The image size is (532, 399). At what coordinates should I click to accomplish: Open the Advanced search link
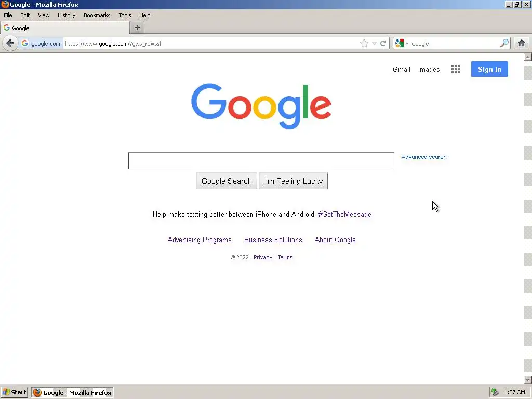pos(424,157)
